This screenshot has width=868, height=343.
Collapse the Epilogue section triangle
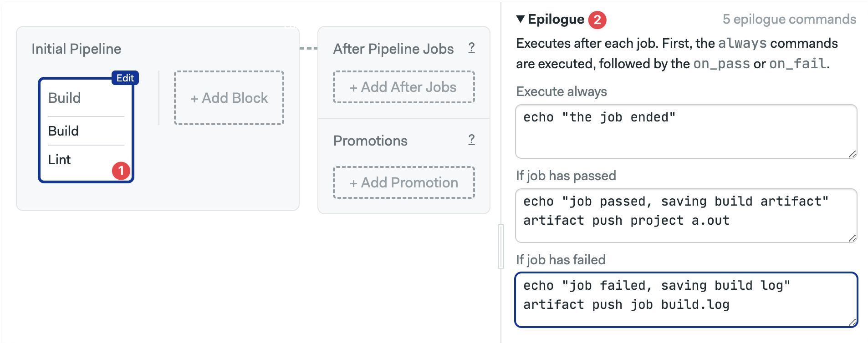[521, 19]
